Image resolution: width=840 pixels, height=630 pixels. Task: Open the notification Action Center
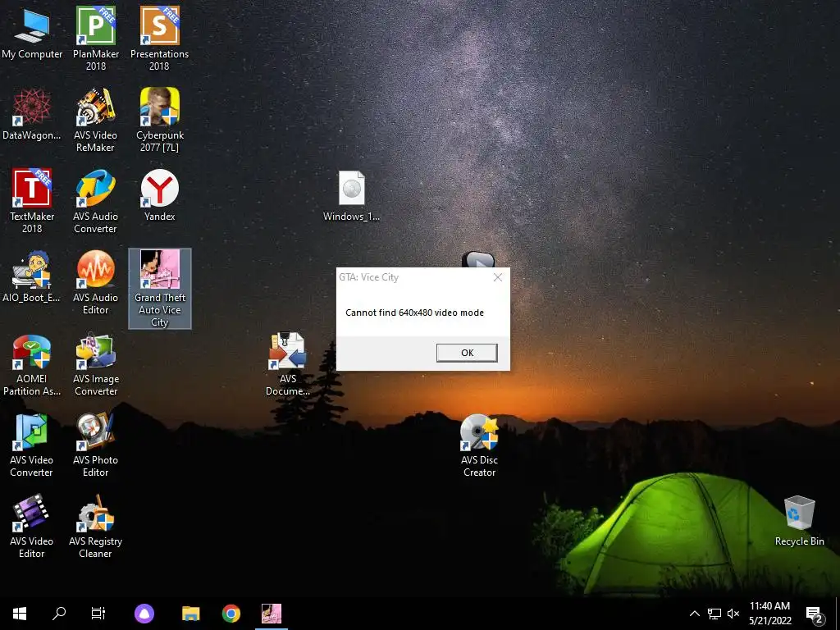[x=814, y=614]
